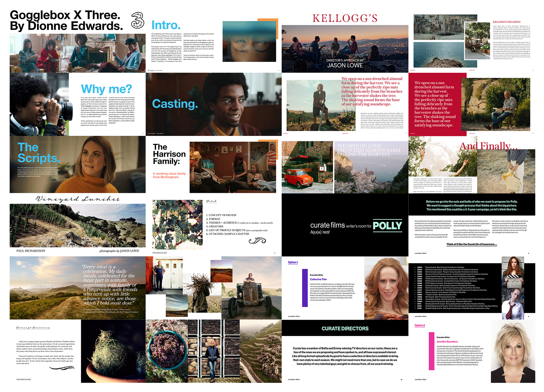
Task: Open the Catherine Tate portrait photo
Action: coord(386,288)
